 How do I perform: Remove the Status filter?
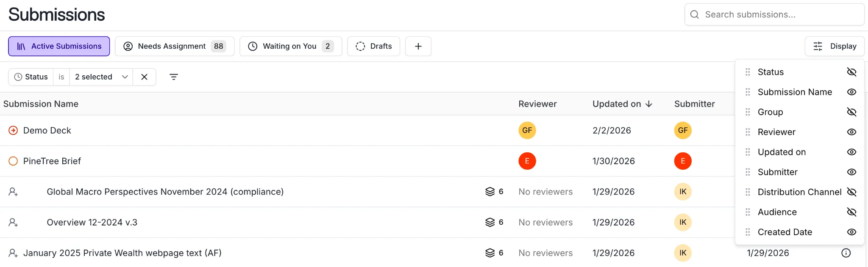click(145, 77)
